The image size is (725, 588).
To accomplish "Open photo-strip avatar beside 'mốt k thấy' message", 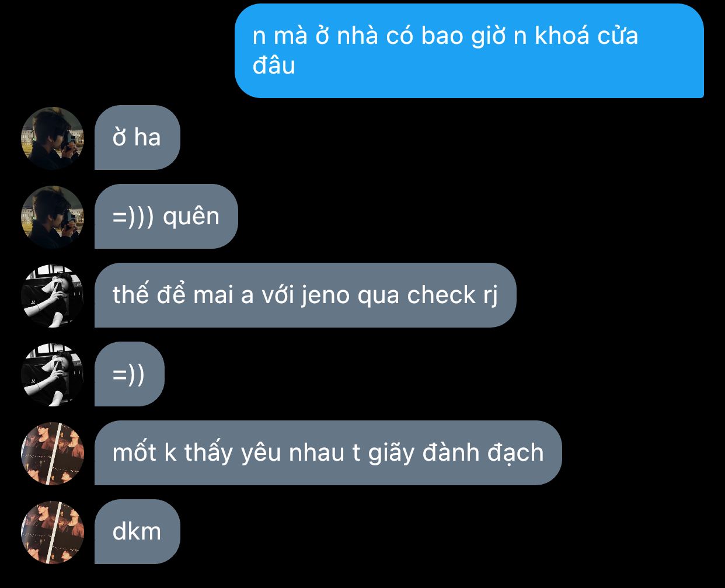I will tap(53, 453).
